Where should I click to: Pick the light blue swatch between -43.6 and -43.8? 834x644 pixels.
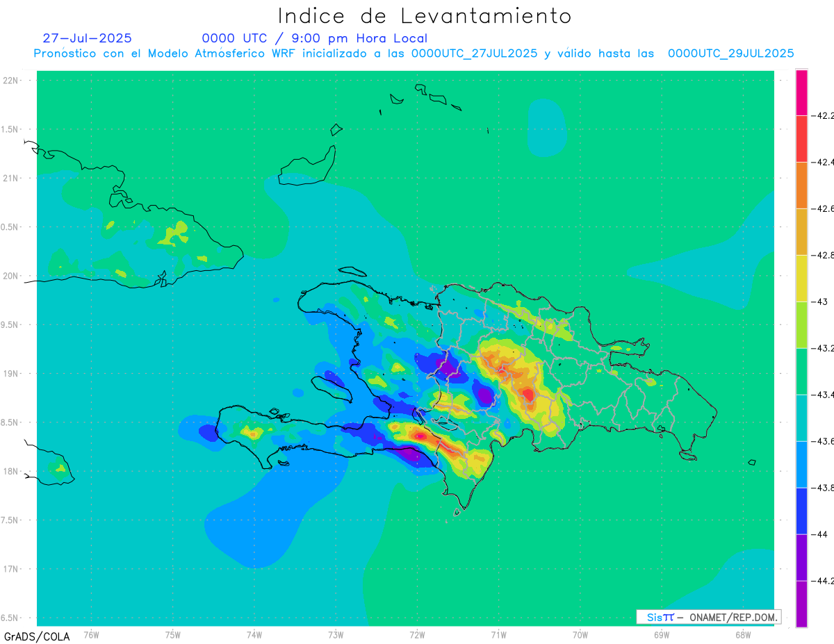tap(801, 464)
